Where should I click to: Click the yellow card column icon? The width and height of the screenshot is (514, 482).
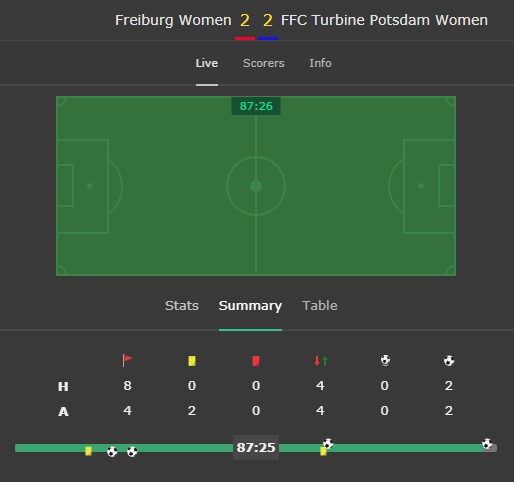coord(192,361)
